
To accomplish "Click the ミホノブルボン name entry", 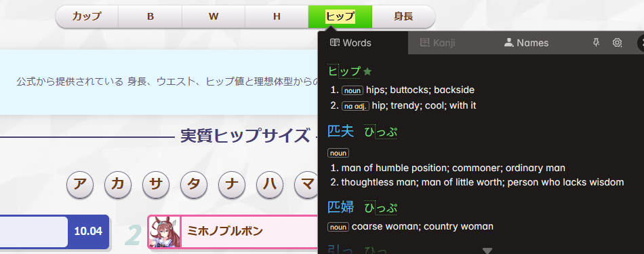I will (x=224, y=231).
